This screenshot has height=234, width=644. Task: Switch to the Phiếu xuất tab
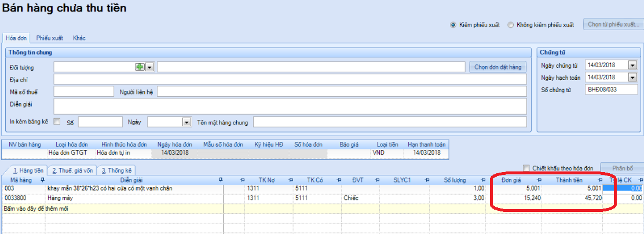[49, 38]
